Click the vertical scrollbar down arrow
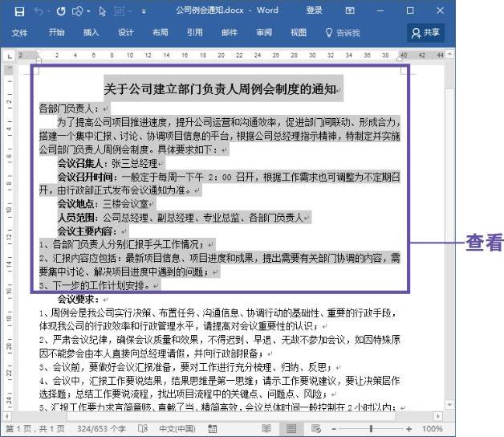The height and width of the screenshot is (437, 504). click(x=449, y=405)
